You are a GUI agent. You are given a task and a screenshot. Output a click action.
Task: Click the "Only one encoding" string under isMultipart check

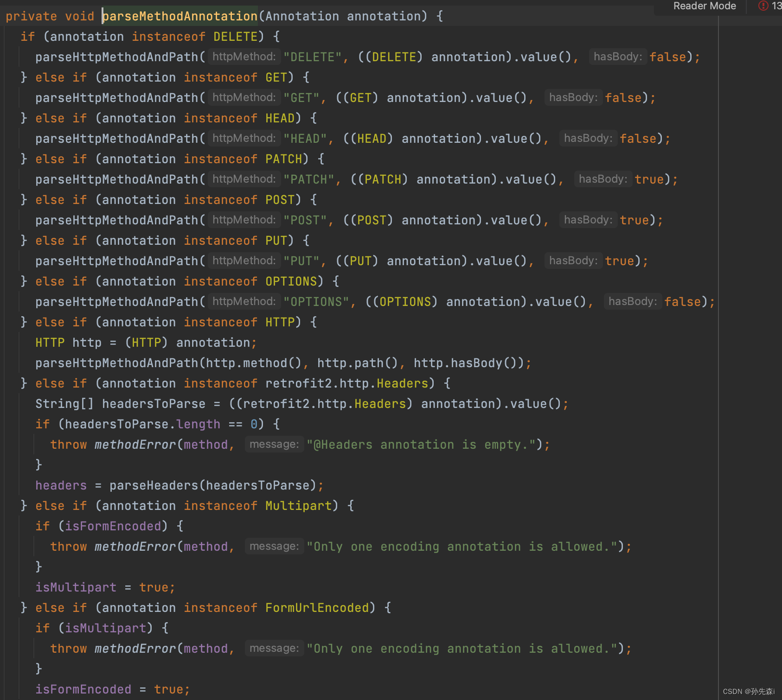click(462, 649)
